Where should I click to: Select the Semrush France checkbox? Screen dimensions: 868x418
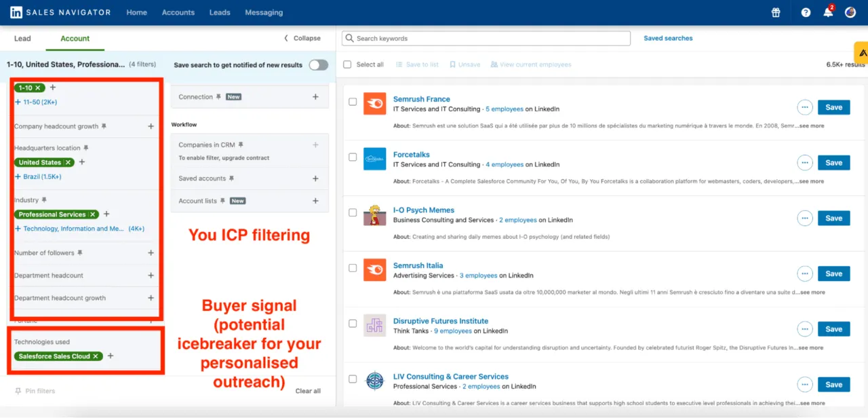tap(353, 102)
